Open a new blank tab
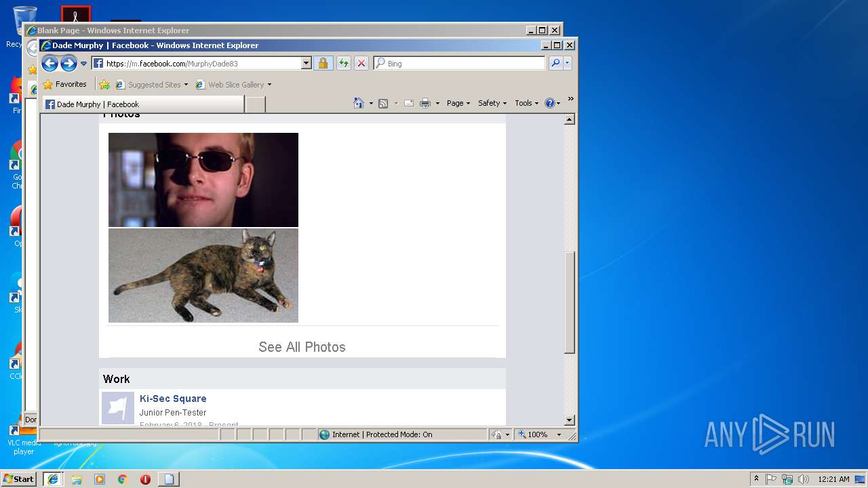This screenshot has width=868, height=488. coord(255,104)
